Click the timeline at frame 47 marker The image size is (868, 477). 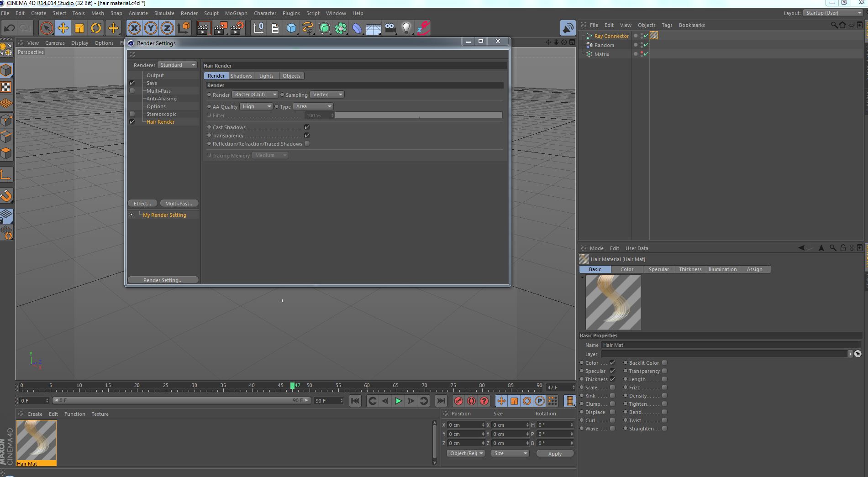pos(293,386)
